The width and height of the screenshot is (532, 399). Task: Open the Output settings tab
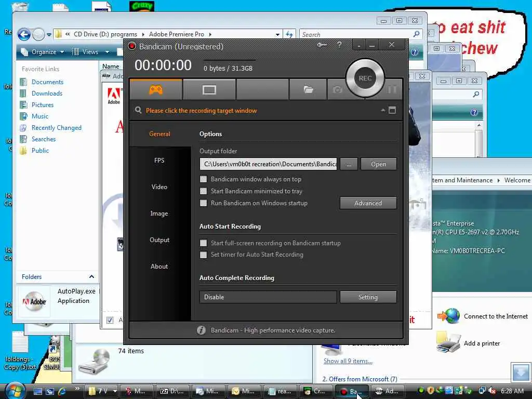159,240
